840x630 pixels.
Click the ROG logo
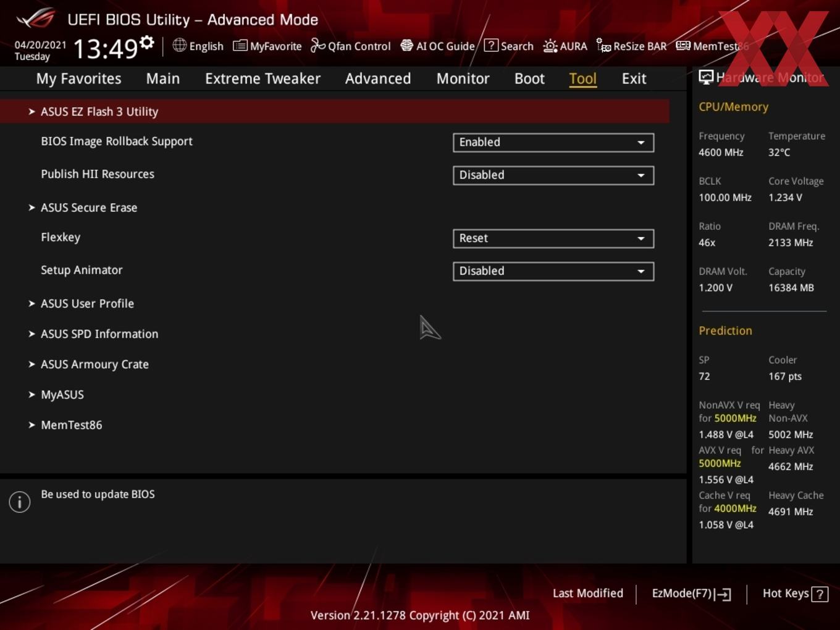pos(36,19)
